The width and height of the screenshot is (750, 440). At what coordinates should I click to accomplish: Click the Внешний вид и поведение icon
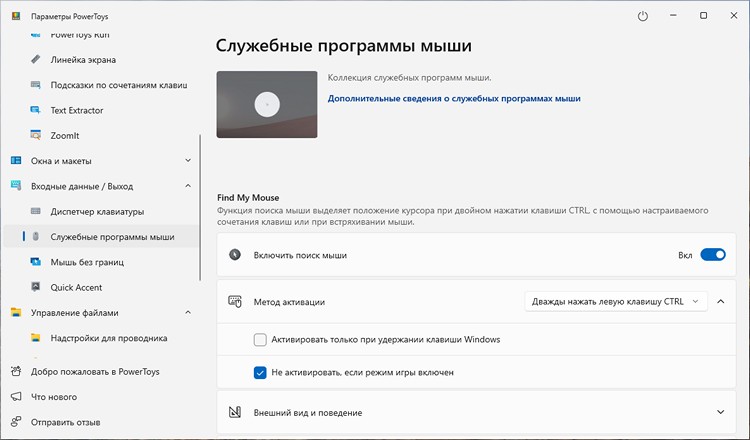click(235, 412)
